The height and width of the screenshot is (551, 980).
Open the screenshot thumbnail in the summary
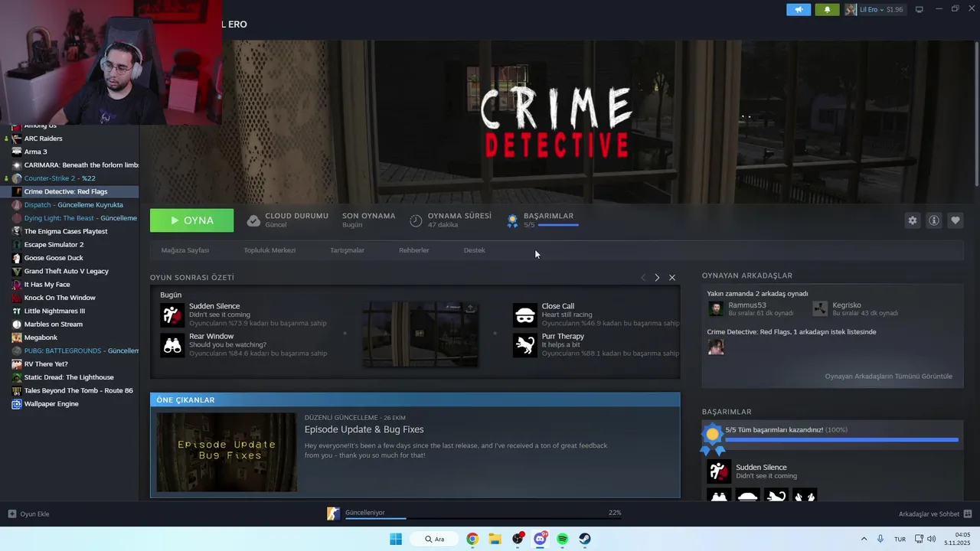[x=420, y=334]
